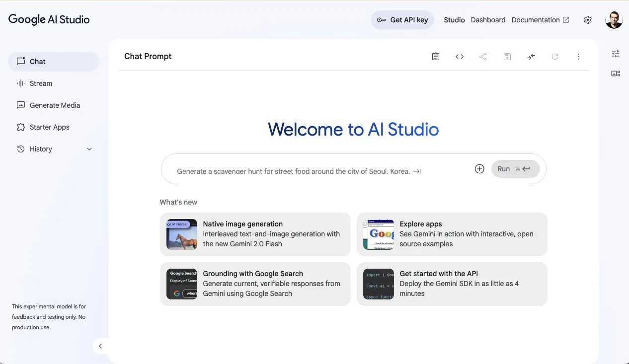The width and height of the screenshot is (629, 364).
Task: Expand the History section chevron
Action: click(x=89, y=149)
